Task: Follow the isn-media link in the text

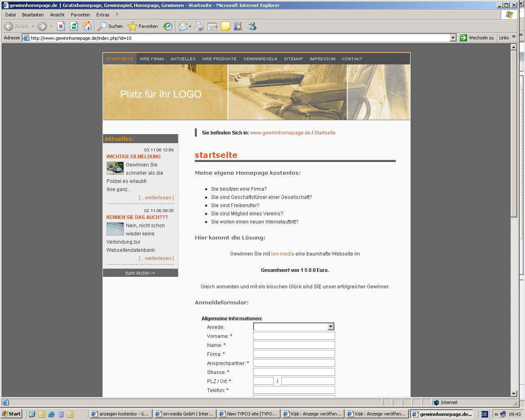Action: coord(282,254)
